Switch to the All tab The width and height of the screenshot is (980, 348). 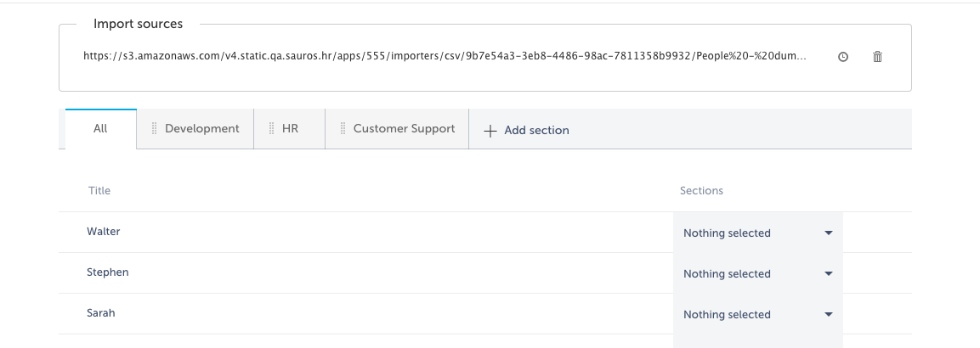coord(100,129)
